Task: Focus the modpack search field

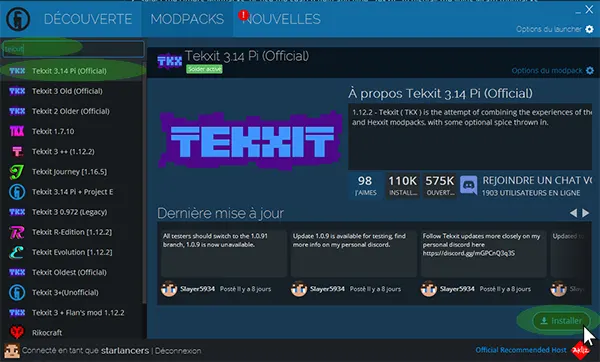Action: point(73,49)
